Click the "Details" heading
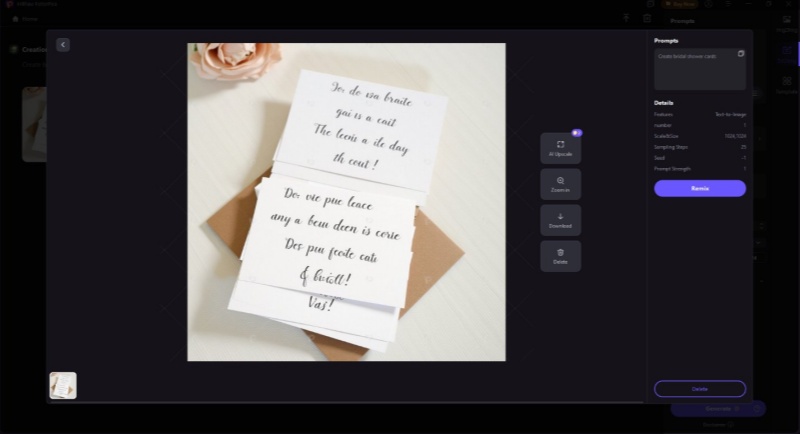 (x=663, y=103)
